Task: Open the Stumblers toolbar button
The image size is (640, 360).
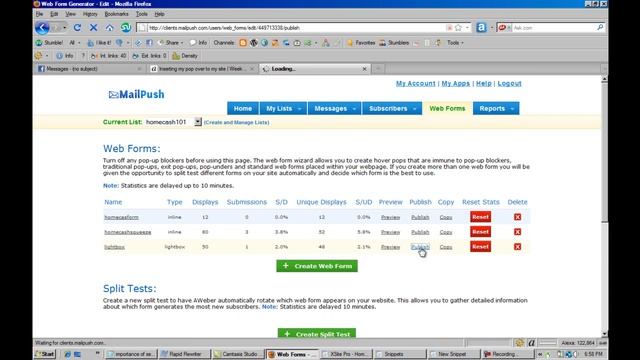Action: click(394, 42)
